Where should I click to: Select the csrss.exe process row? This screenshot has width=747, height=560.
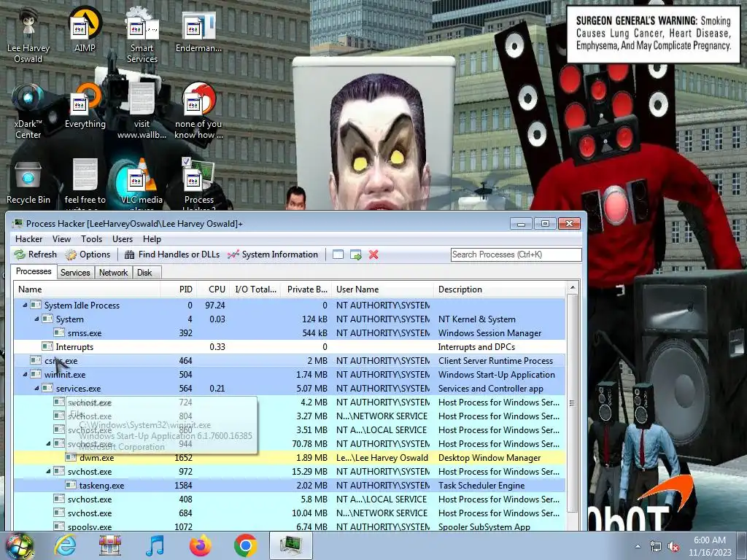pos(290,360)
